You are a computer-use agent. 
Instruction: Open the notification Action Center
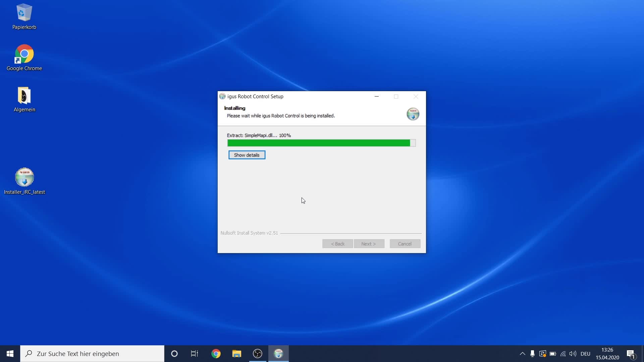[631, 354]
